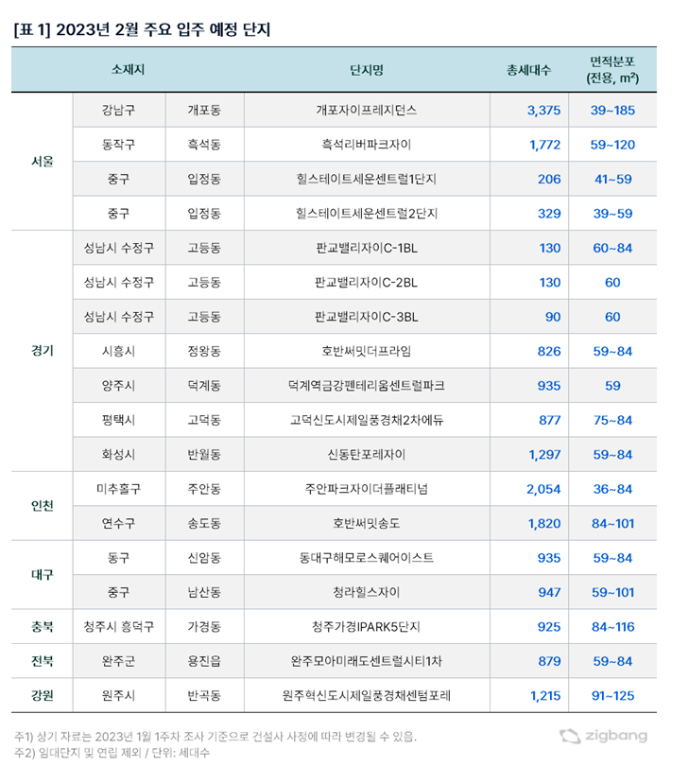Select the 흑석리버파크자이 cell
Screen dimensions: 689x784
pyautogui.click(x=366, y=145)
